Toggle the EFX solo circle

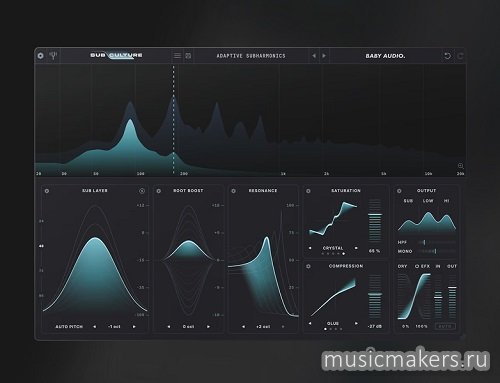click(x=417, y=266)
